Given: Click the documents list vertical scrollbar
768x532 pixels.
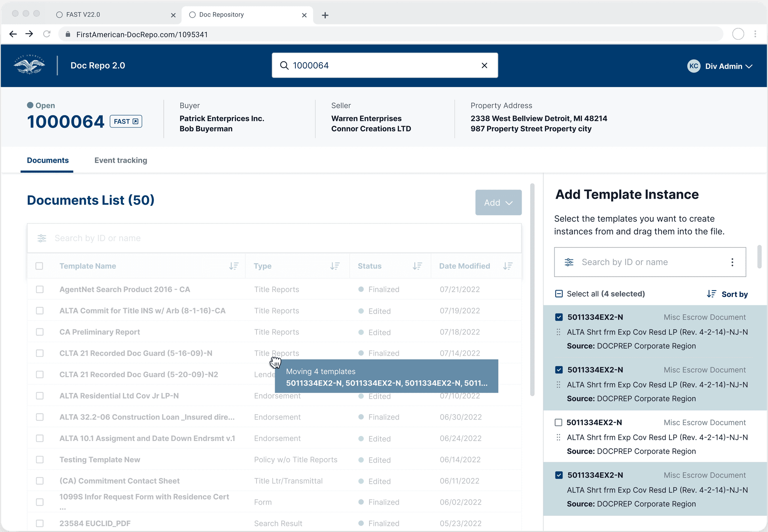Looking at the screenshot, I should (532, 289).
